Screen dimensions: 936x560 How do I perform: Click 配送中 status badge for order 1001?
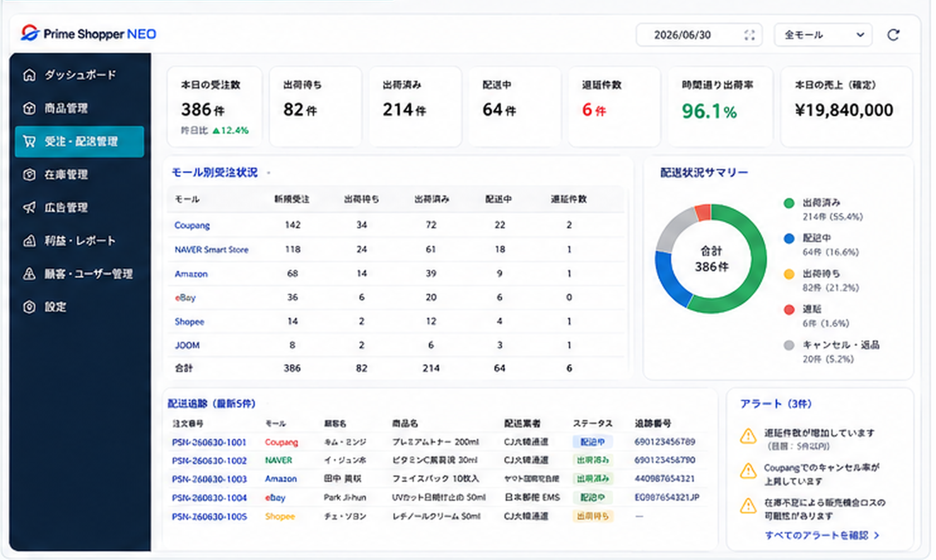click(592, 442)
